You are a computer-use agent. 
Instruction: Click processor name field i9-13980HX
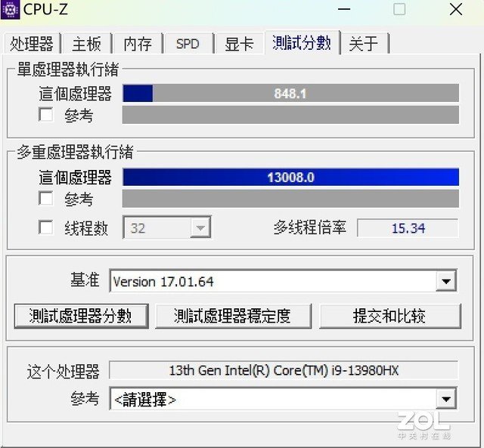[x=284, y=370]
